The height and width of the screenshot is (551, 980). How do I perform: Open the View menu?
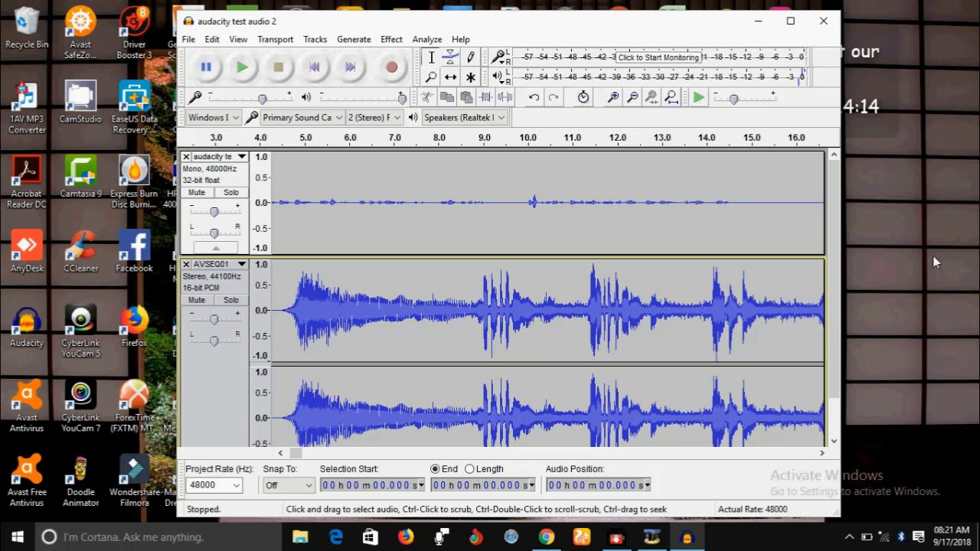coord(238,39)
